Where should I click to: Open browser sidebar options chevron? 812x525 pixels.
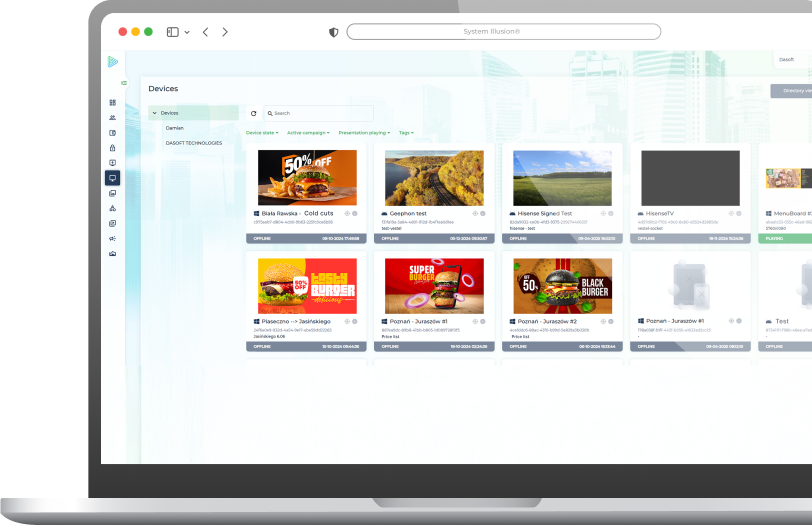[x=187, y=32]
